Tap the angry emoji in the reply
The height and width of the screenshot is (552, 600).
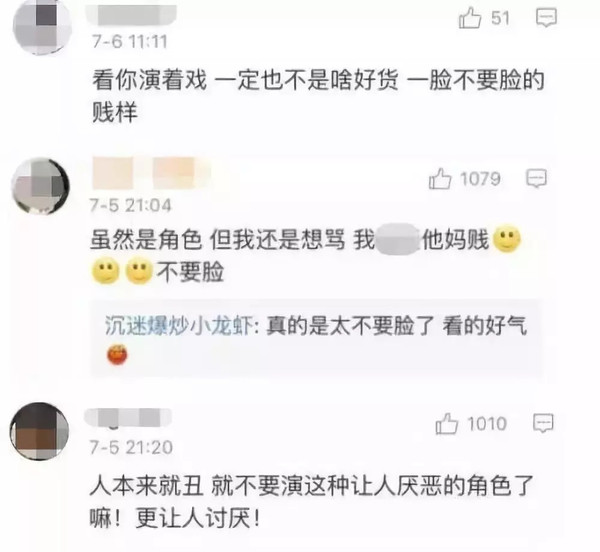pos(117,354)
